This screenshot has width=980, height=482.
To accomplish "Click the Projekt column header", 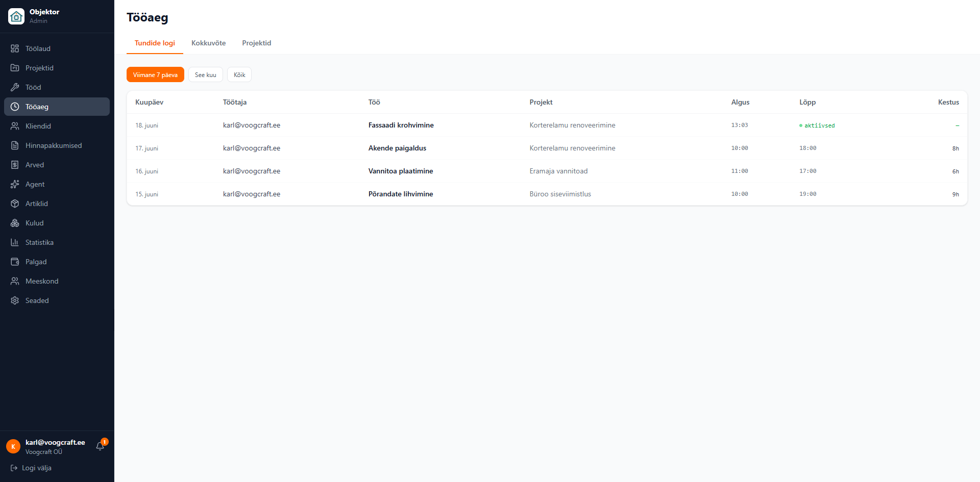I will click(541, 102).
